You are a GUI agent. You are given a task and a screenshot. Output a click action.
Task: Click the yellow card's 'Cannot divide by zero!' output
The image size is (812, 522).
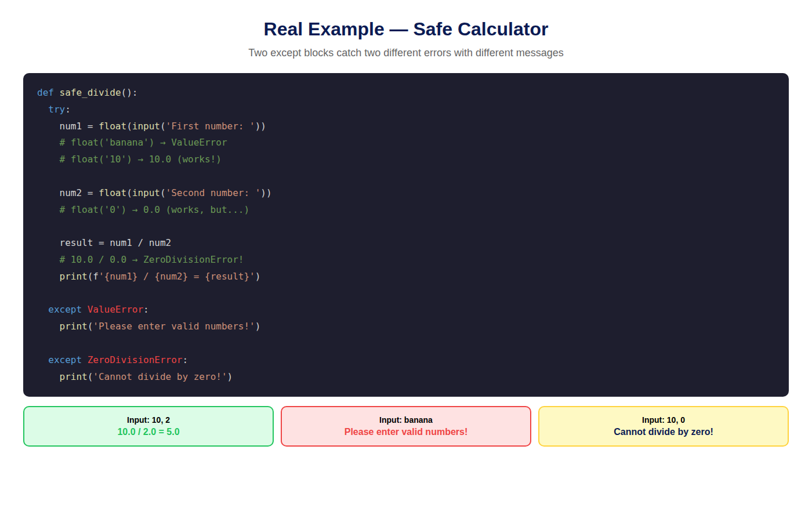664,432
